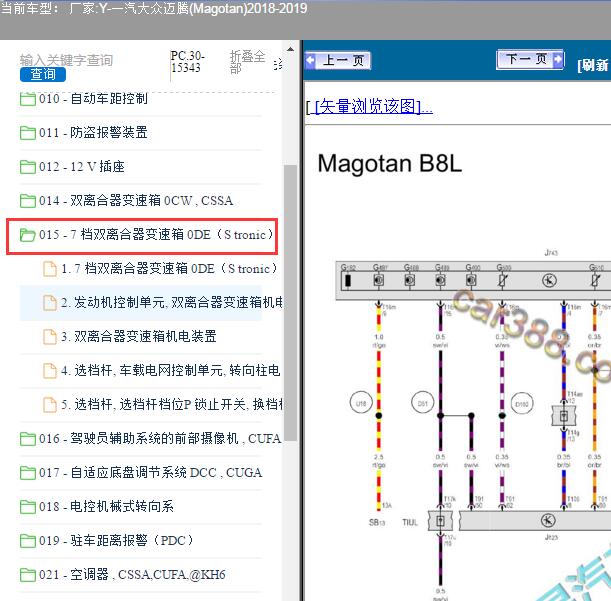Click the left tree panel scrollbar thumb

[x=290, y=302]
